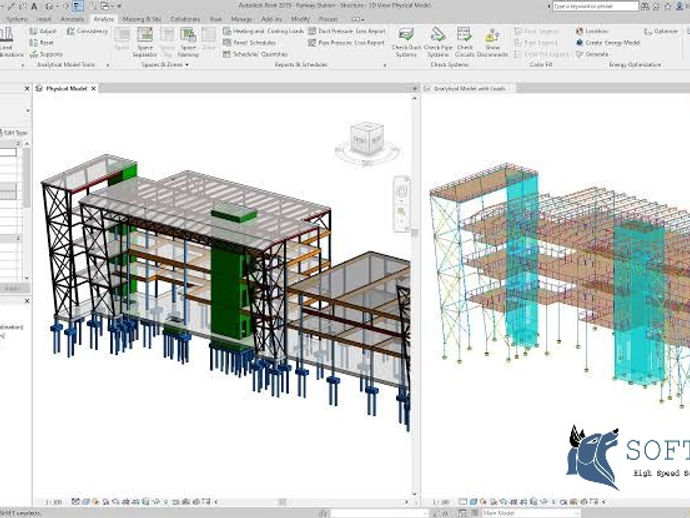
Task: Select the Space Naming tool
Action: click(x=188, y=42)
